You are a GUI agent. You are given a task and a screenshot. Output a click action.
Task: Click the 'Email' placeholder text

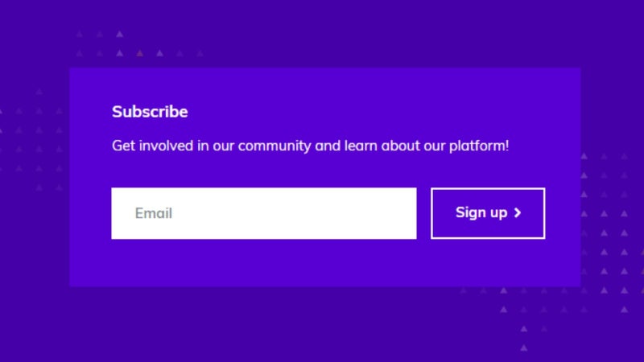point(153,213)
